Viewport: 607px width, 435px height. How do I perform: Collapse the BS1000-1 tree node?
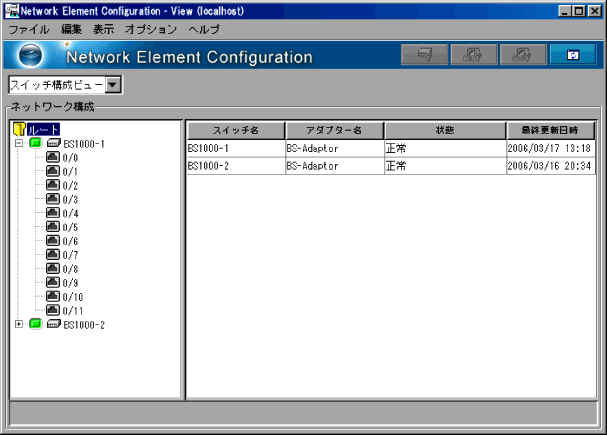(x=19, y=143)
